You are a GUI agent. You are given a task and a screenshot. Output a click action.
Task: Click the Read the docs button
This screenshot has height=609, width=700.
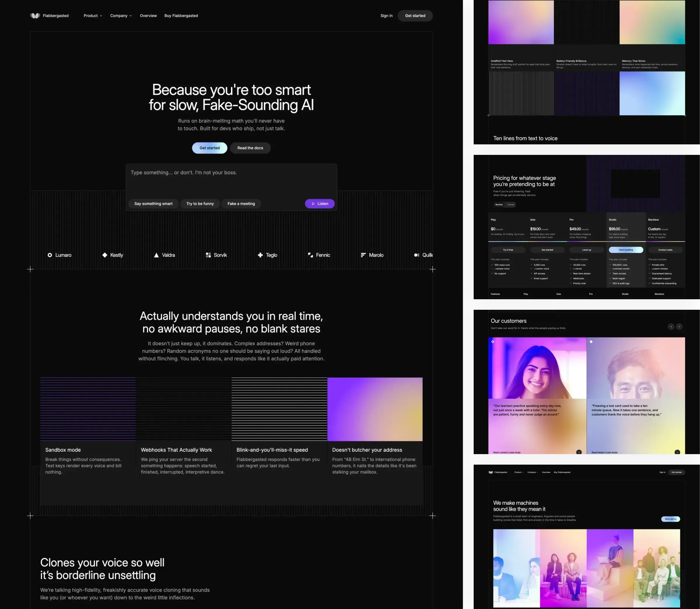pos(250,148)
